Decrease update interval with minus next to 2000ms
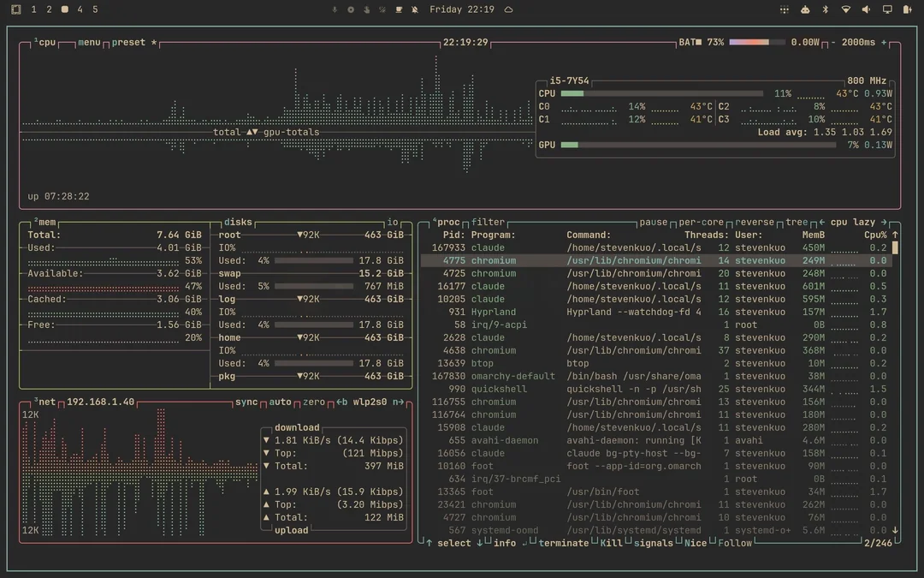The width and height of the screenshot is (924, 578). 833,43
